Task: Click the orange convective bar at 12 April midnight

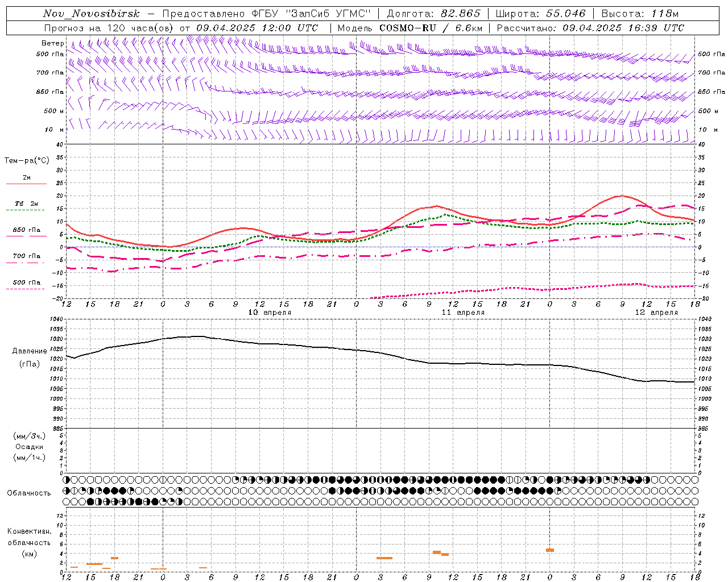Action: 550,550
